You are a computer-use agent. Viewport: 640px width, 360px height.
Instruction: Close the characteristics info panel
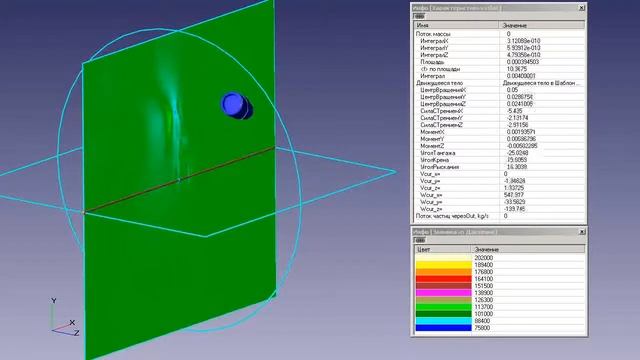coord(582,8)
